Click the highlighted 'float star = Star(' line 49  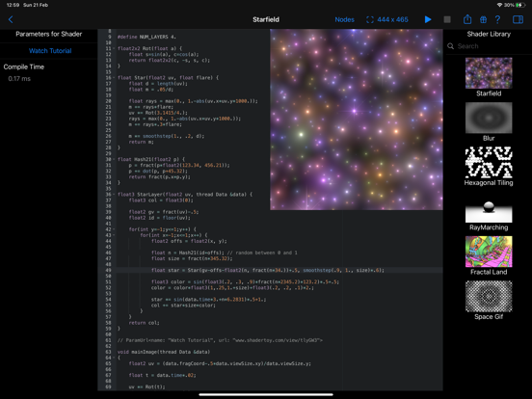coord(267,271)
